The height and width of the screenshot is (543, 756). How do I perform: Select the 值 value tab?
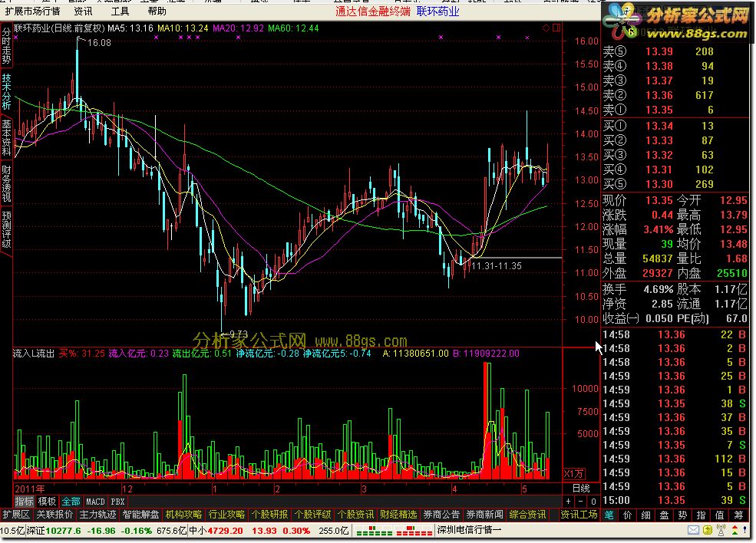[x=719, y=515]
